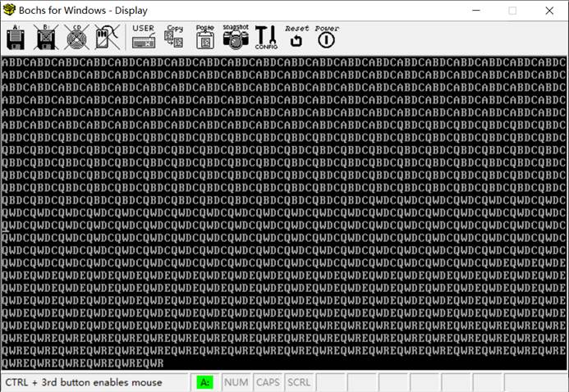Click the NUM lock status indicator
Image resolution: width=569 pixels, height=392 pixels.
(236, 382)
